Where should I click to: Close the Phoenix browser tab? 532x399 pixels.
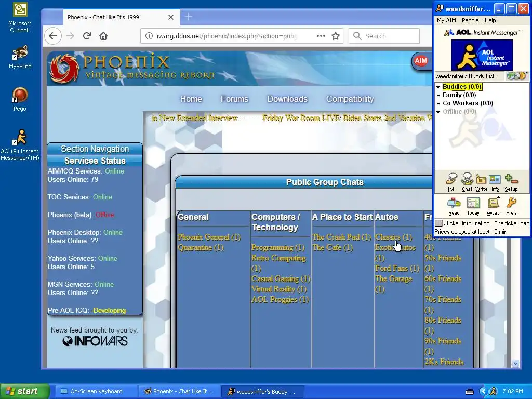171,17
